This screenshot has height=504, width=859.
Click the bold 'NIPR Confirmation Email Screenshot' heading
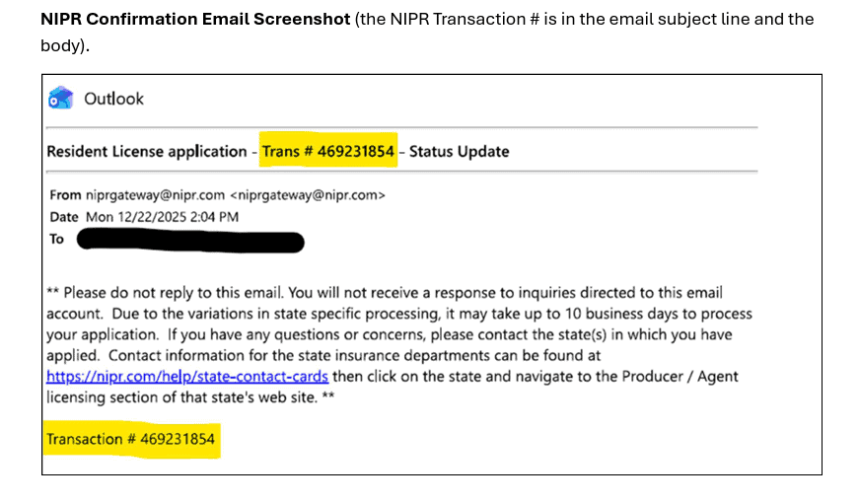pos(195,20)
